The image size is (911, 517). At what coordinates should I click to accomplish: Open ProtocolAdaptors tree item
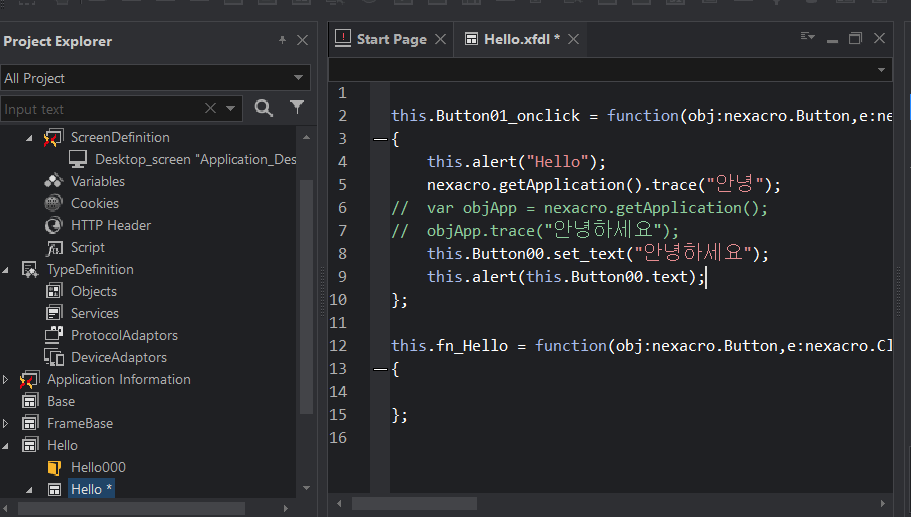[124, 335]
